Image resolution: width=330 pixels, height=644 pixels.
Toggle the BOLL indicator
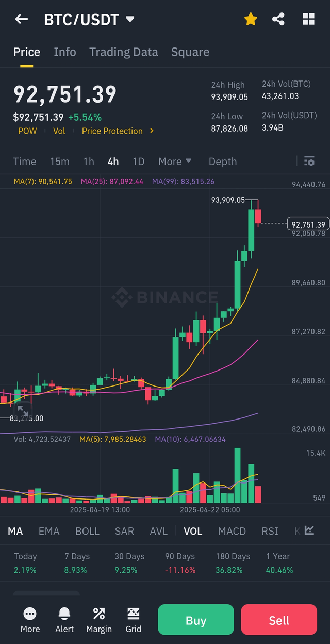point(88,531)
